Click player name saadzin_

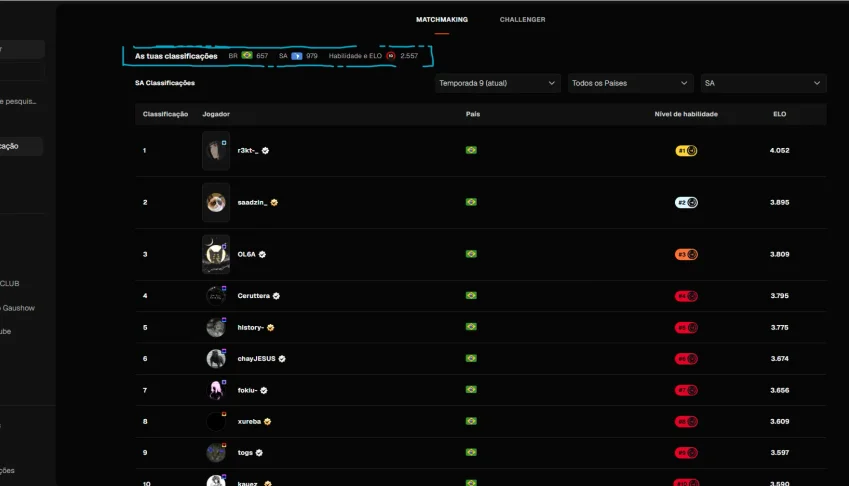[x=252, y=202]
